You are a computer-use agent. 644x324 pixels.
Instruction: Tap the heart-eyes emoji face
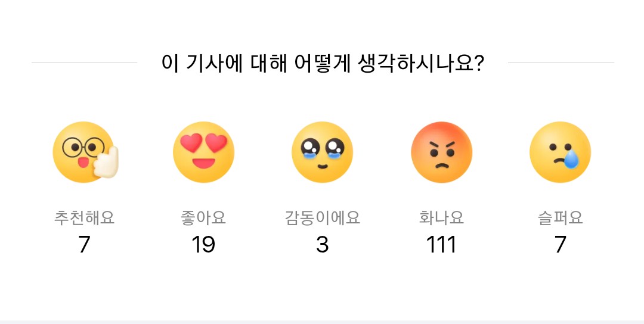pyautogui.click(x=203, y=152)
